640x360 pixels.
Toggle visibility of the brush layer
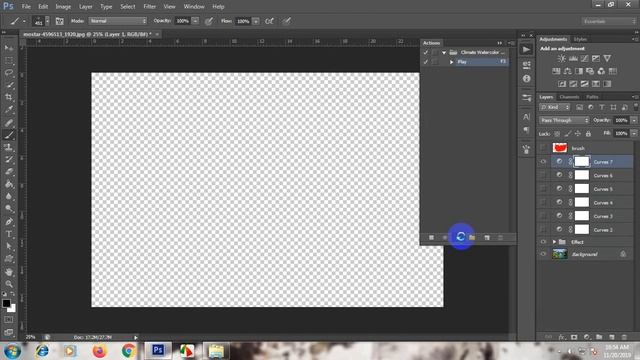coord(543,148)
